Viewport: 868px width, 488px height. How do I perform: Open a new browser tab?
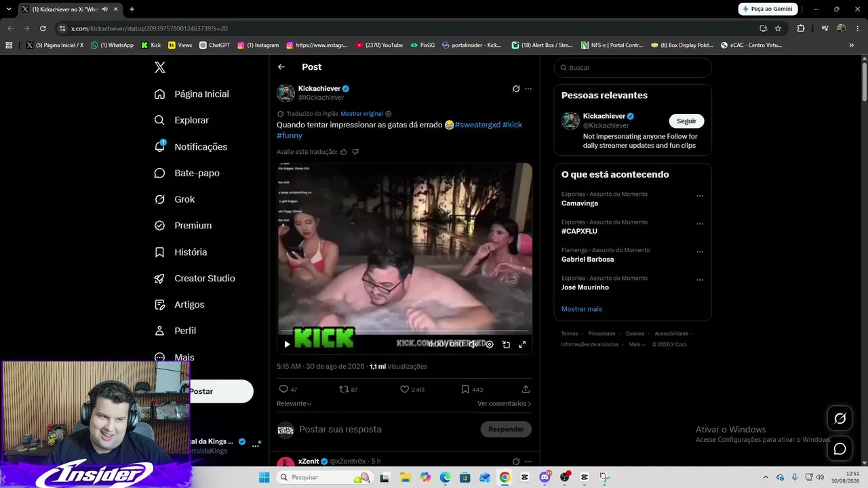point(132,9)
